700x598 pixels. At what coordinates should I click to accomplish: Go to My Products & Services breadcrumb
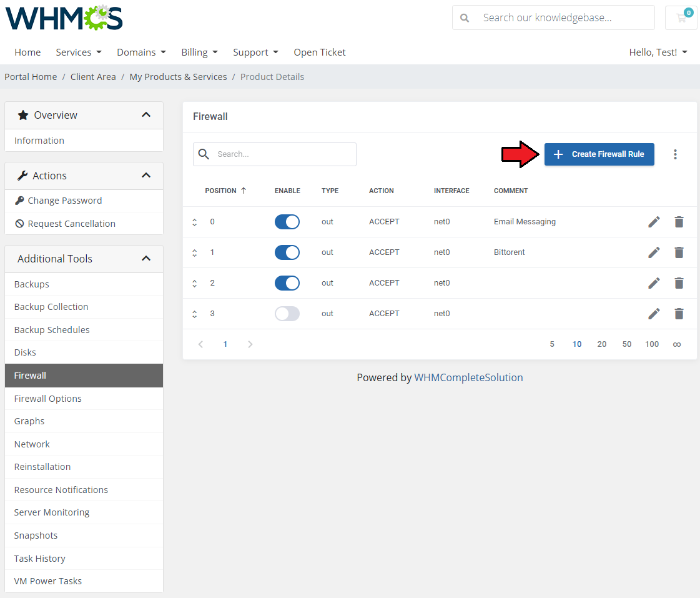(x=178, y=77)
